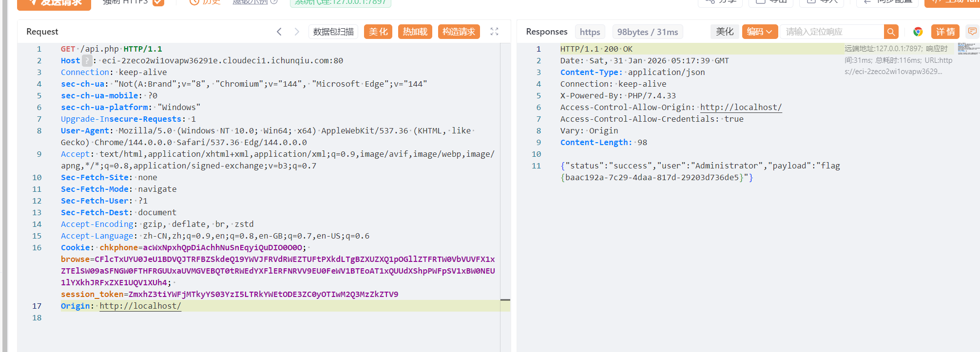Open response in Chrome browser icon
The height and width of the screenshot is (352, 980).
[918, 32]
